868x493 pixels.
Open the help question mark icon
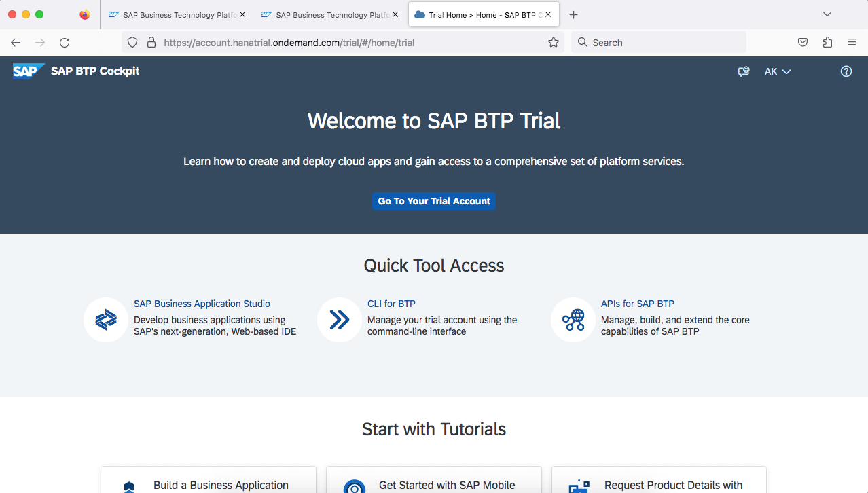click(x=846, y=71)
